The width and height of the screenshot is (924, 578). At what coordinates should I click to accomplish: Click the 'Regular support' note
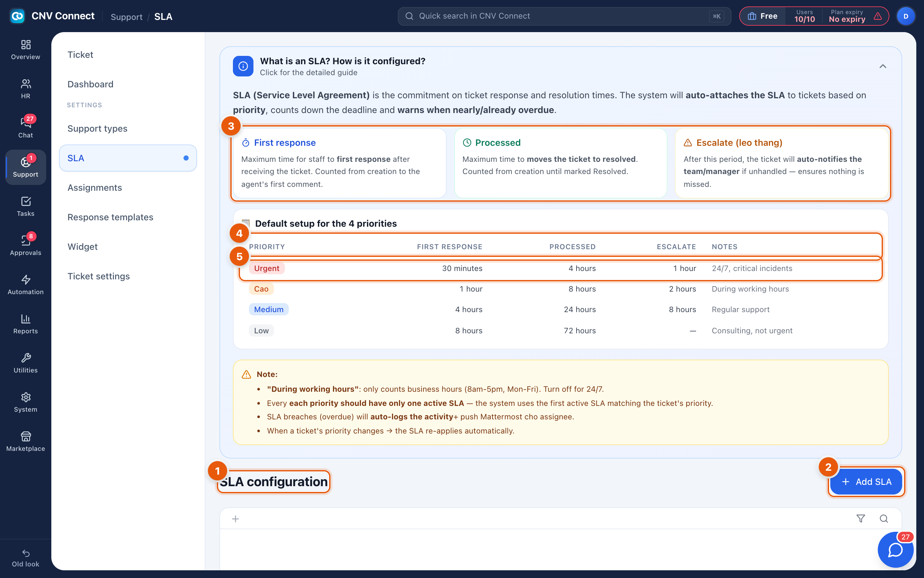click(x=740, y=309)
